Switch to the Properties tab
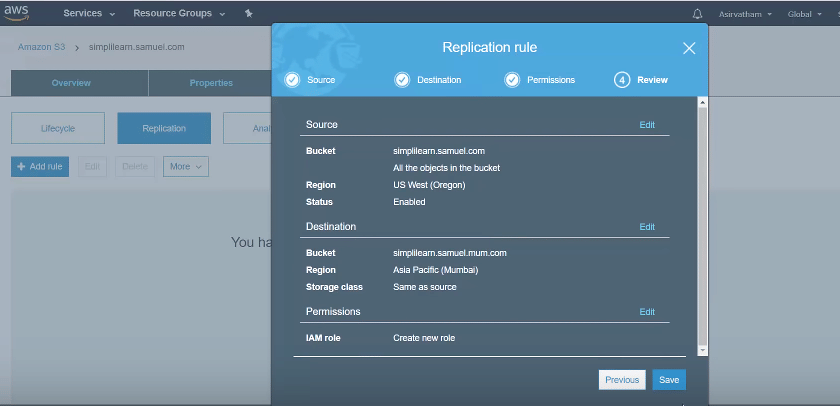The width and height of the screenshot is (840, 406). tap(211, 83)
